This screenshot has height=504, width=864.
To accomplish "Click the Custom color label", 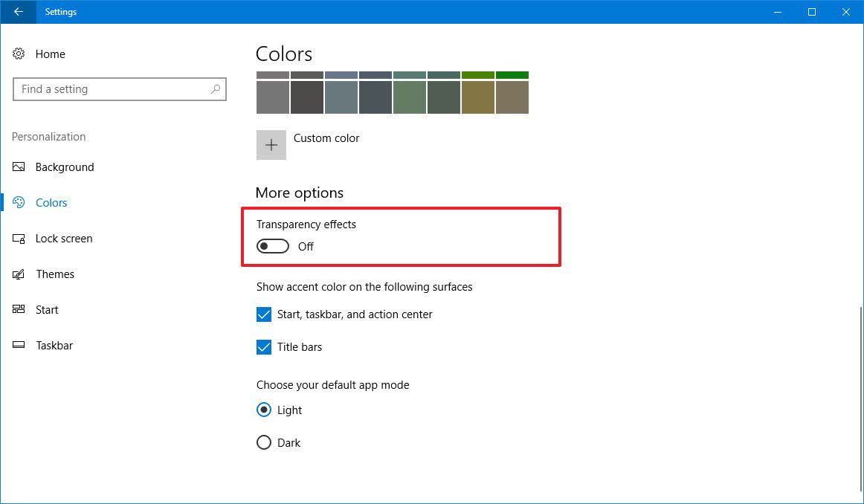I will click(326, 138).
